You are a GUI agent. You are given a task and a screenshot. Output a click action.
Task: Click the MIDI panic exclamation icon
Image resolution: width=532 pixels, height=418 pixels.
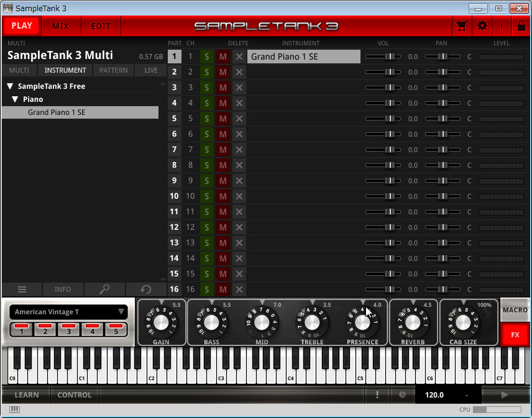pos(377,394)
